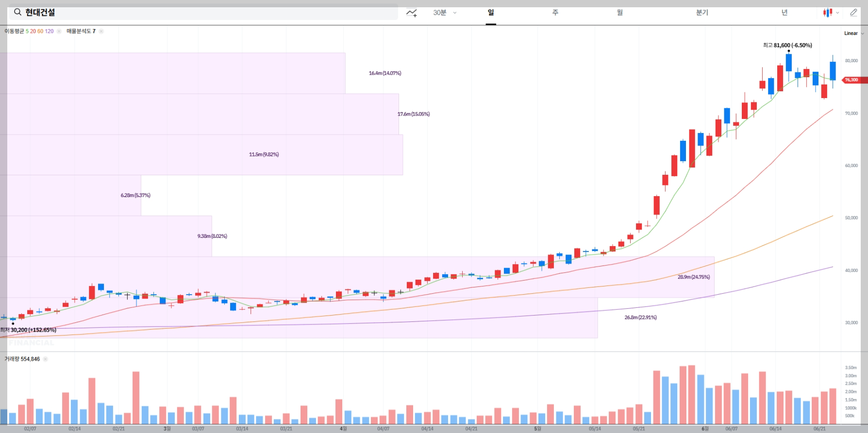The height and width of the screenshot is (433, 868).
Task: Click the 40,000 price axis label
Action: (x=851, y=270)
